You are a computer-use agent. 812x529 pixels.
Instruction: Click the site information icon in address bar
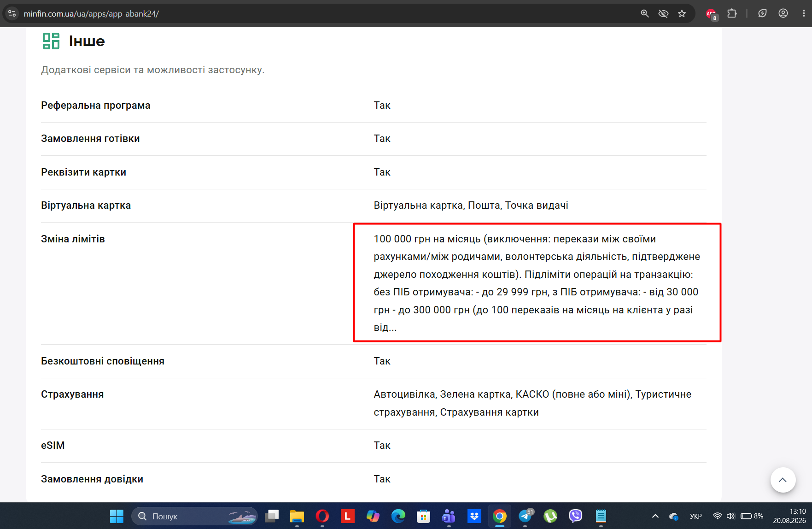(x=12, y=14)
